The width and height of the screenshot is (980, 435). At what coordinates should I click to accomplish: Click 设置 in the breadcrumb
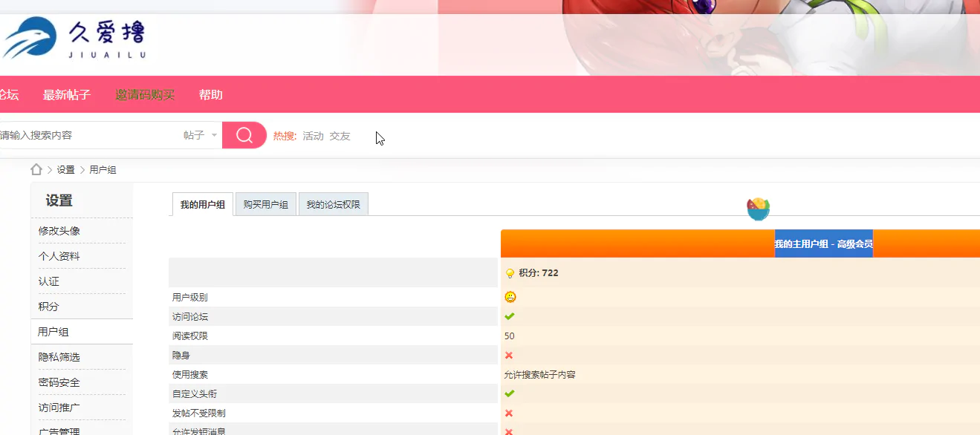[66, 170]
